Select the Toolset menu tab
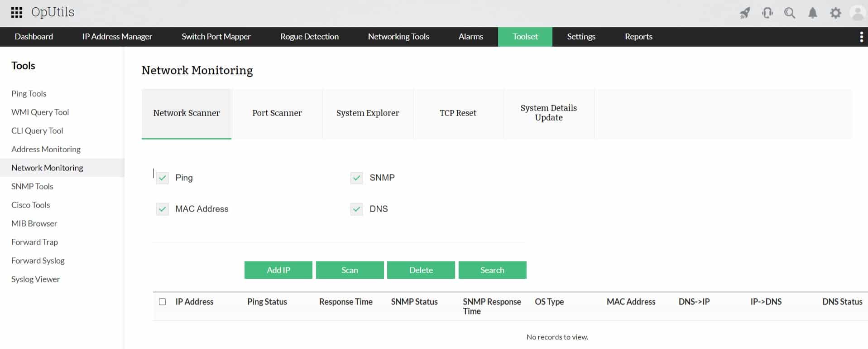The width and height of the screenshot is (868, 349). [525, 37]
